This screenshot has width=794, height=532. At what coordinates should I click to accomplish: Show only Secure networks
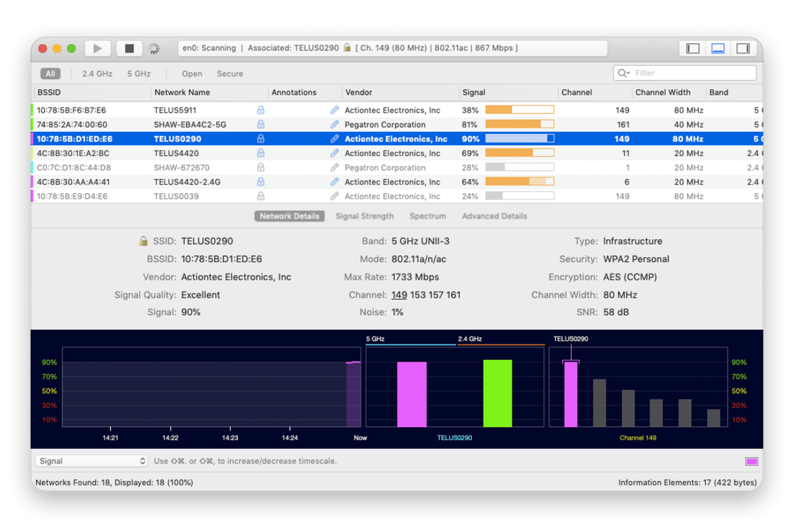point(230,74)
